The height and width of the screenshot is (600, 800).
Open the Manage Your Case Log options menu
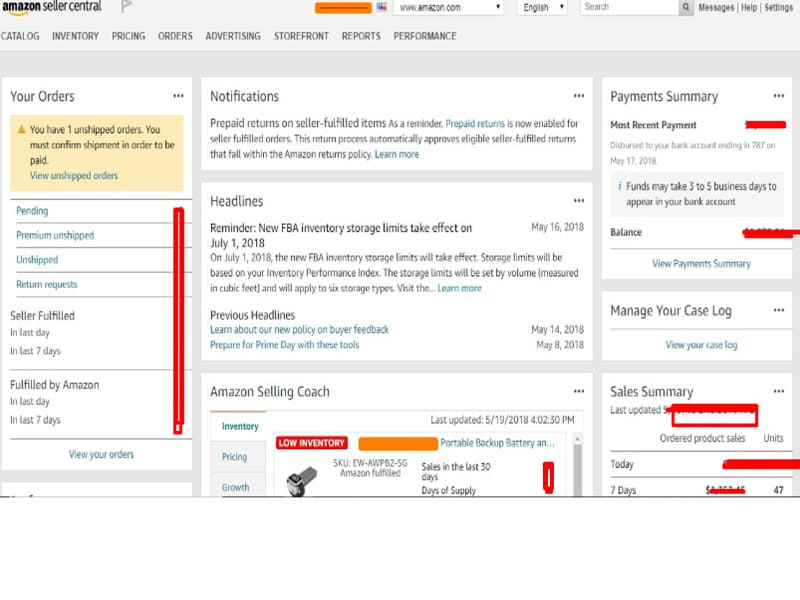click(x=779, y=310)
